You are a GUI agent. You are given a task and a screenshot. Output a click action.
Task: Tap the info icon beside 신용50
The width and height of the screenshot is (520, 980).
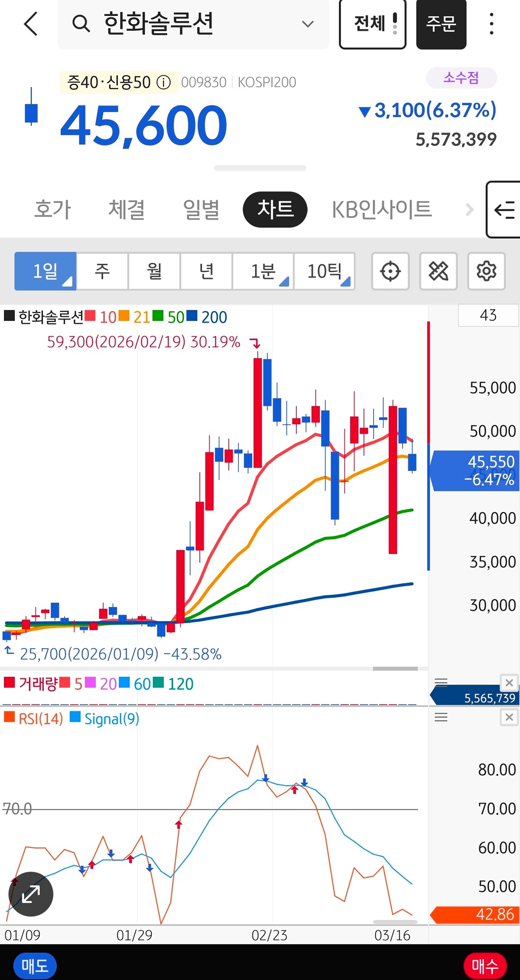pyautogui.click(x=163, y=82)
